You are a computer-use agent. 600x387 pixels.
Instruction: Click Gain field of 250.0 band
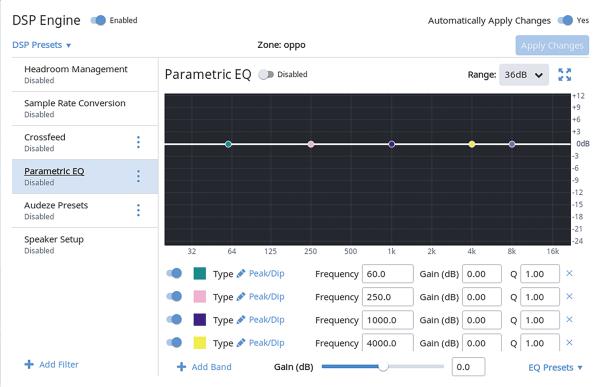[x=482, y=297]
